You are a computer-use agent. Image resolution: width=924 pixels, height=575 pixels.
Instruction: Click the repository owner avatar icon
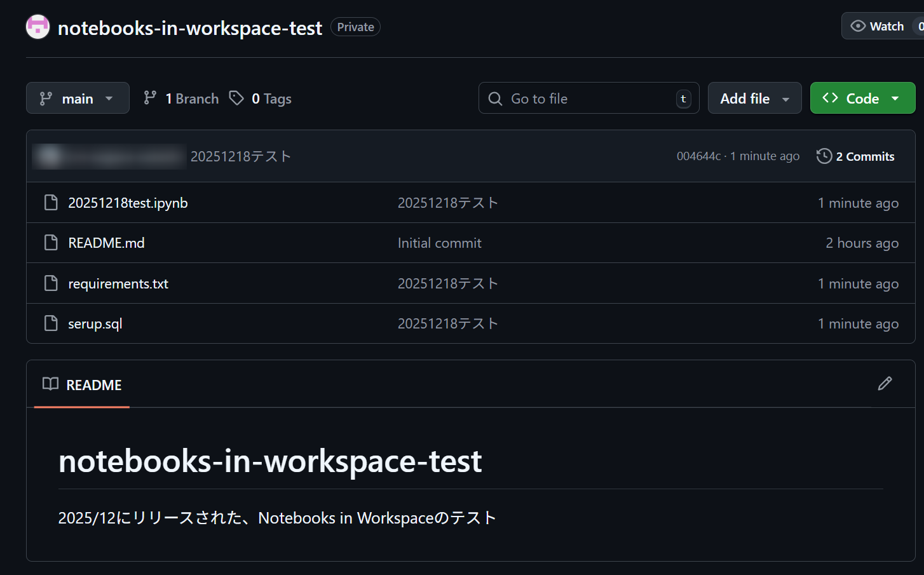point(37,27)
